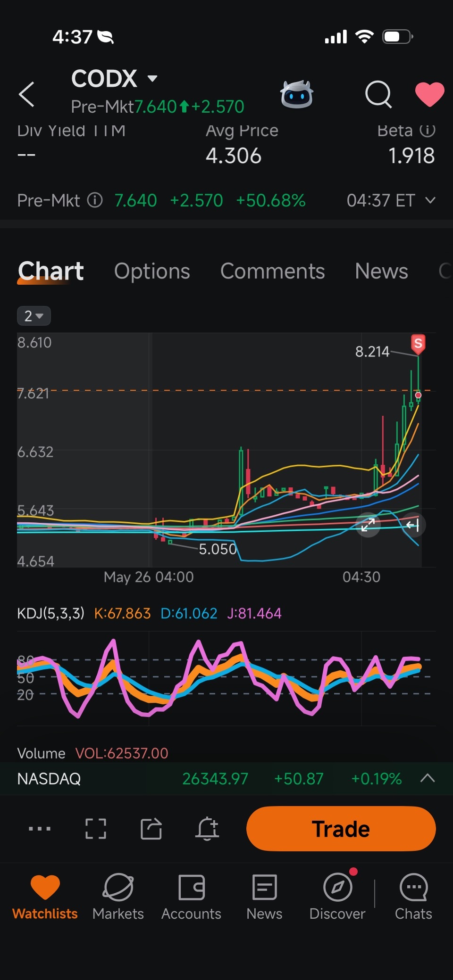Tap the orange Trade button
The width and height of the screenshot is (453, 980).
(341, 828)
